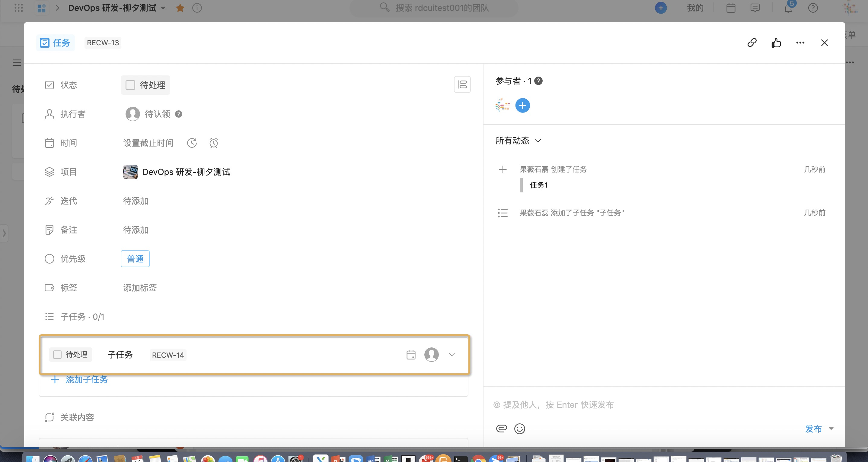Set subtask RECW-14 due date calendar icon

click(x=411, y=355)
